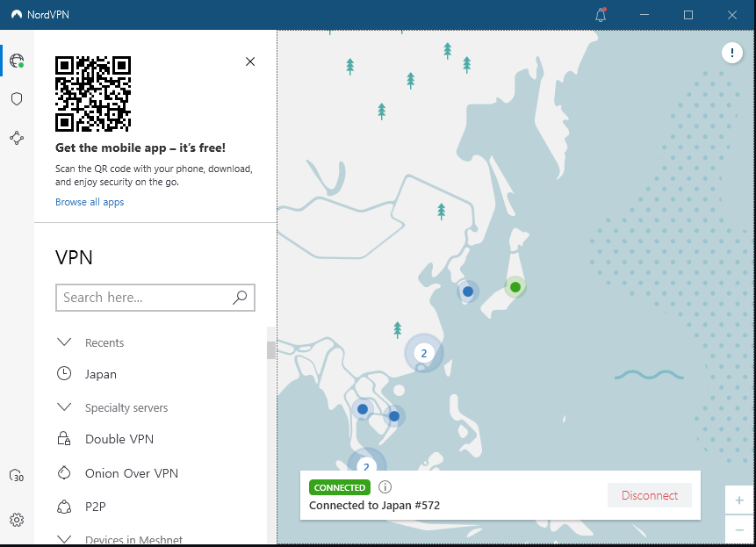
Task: Select Japan from recents list
Action: 101,374
